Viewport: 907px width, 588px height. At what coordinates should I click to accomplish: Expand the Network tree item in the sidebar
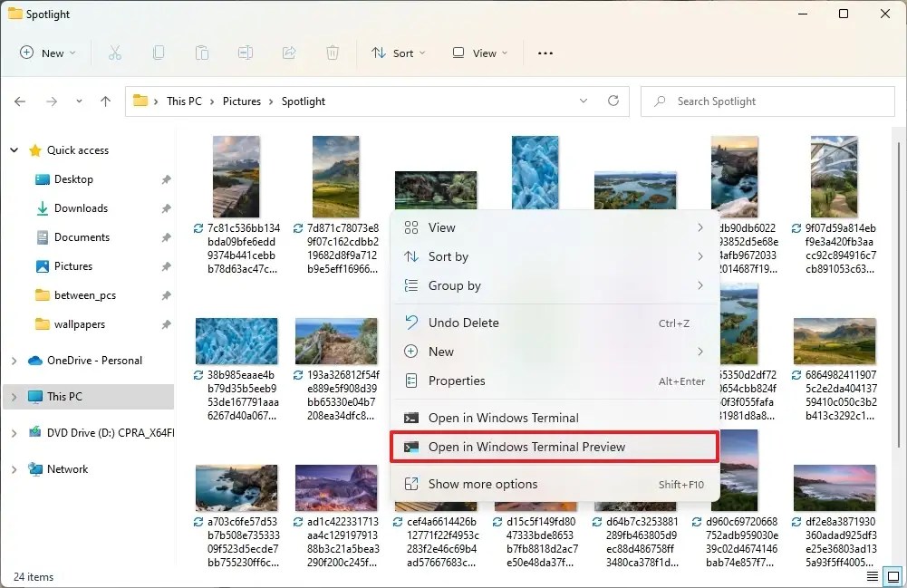click(14, 468)
